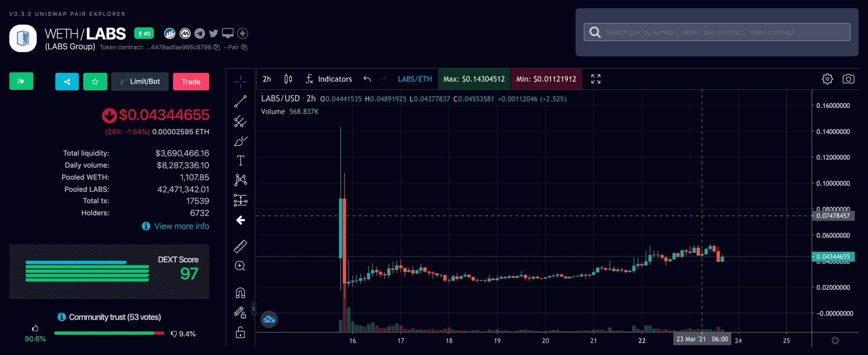Image resolution: width=868 pixels, height=355 pixels.
Task: Select the brush drawing tool
Action: [x=240, y=141]
